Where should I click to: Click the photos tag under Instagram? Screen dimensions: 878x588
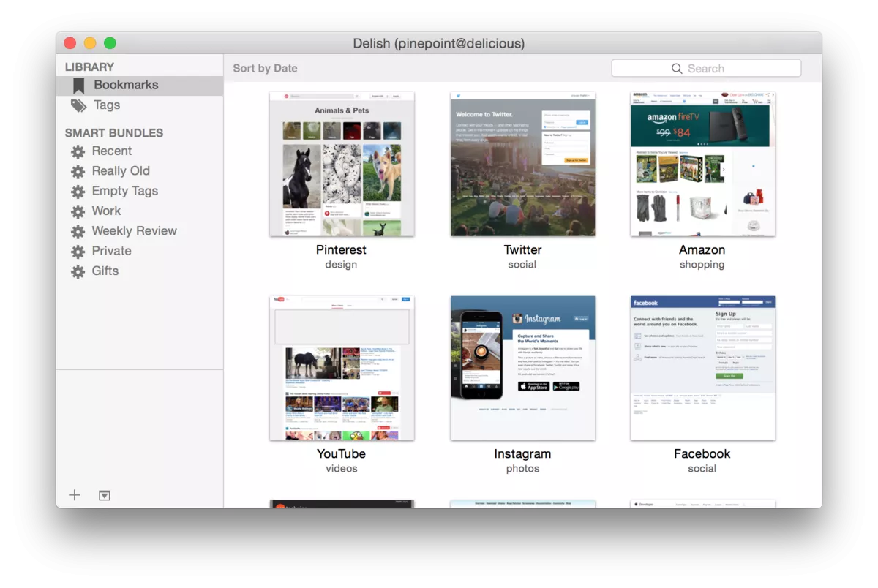click(x=522, y=469)
